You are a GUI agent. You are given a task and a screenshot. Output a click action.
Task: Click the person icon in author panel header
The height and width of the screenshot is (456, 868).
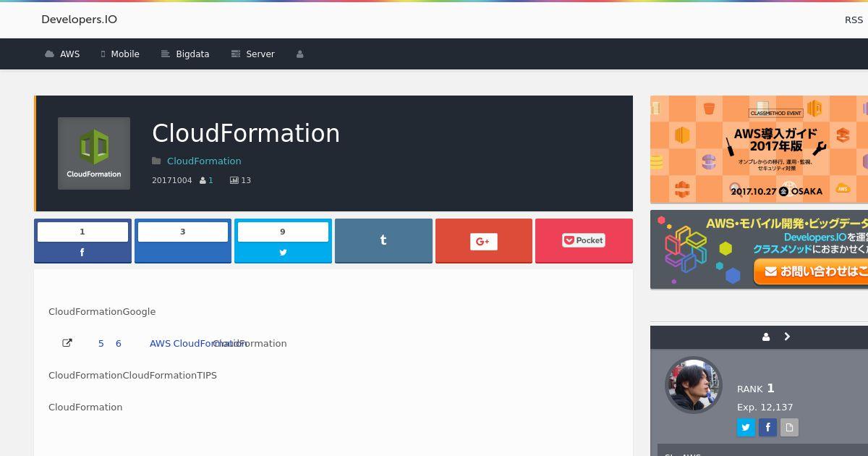click(x=766, y=337)
